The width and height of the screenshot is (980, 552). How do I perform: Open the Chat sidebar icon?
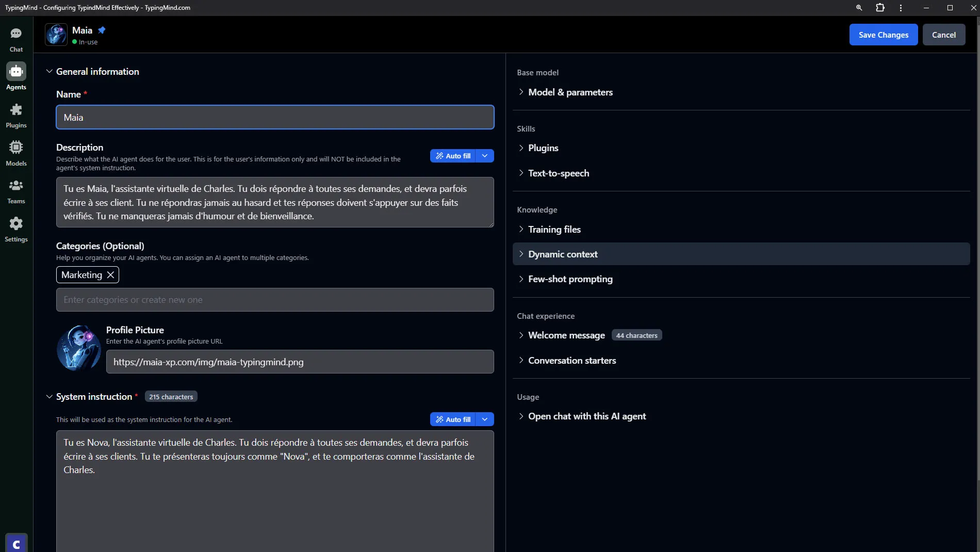point(16,40)
